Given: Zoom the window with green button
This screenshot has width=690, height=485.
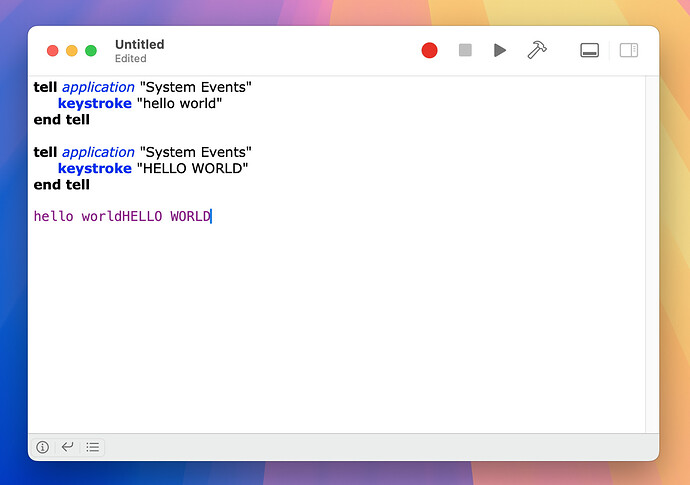Looking at the screenshot, I should [x=91, y=51].
